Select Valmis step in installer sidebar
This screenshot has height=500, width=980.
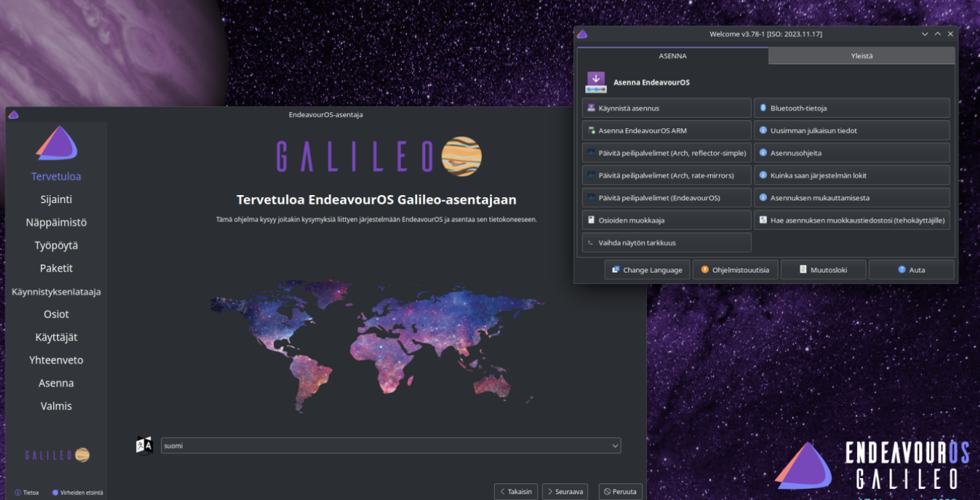[x=56, y=406]
